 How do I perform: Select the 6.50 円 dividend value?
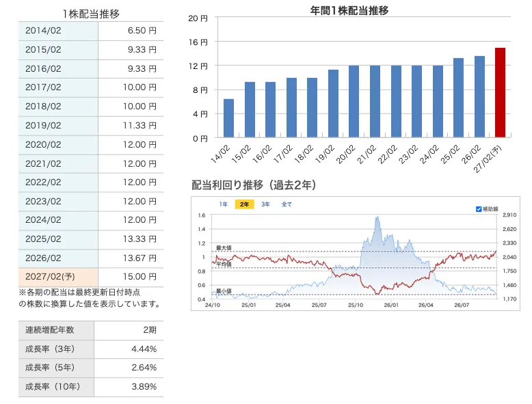(142, 31)
